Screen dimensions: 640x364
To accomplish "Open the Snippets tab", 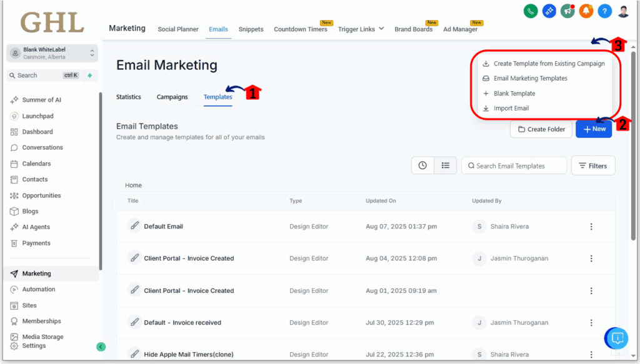I will 251,29.
